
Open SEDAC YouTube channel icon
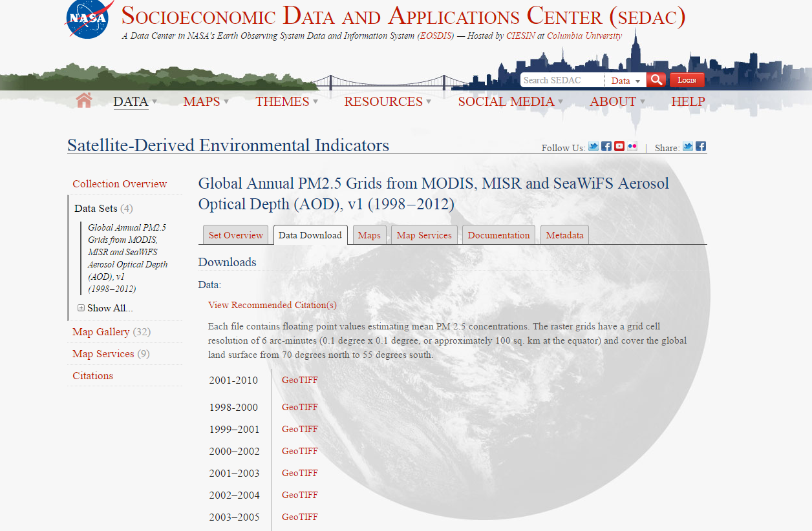pos(619,146)
